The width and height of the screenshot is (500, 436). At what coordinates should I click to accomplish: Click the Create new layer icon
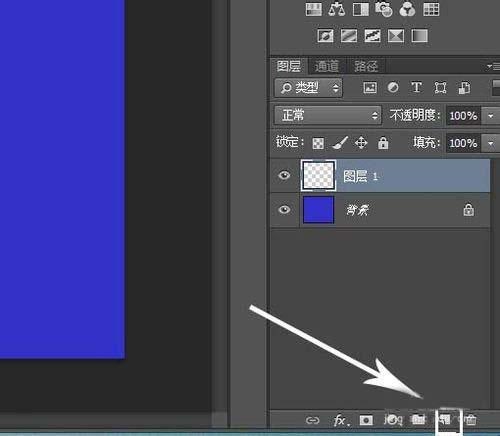tap(446, 420)
